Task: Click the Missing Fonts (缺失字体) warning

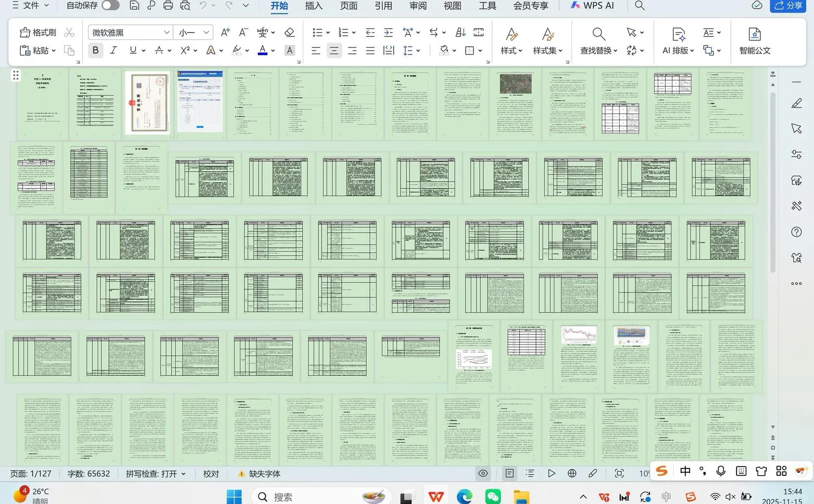Action: click(259, 474)
